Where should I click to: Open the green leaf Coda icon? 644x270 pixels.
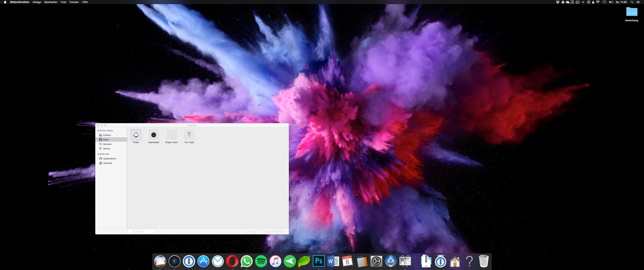click(304, 261)
